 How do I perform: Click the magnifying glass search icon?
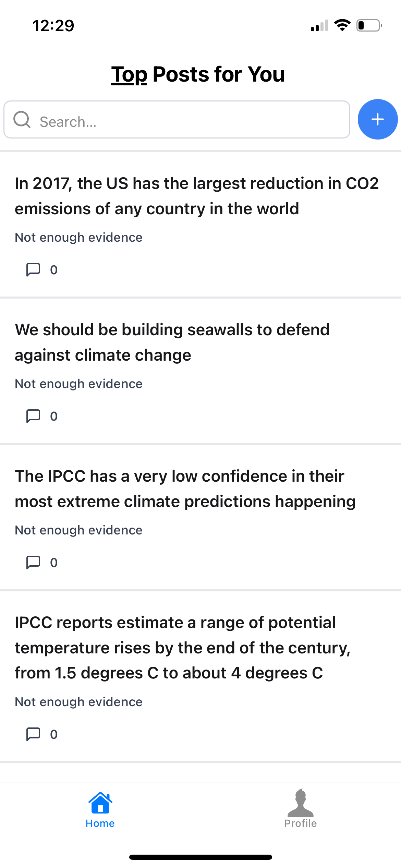tap(22, 120)
